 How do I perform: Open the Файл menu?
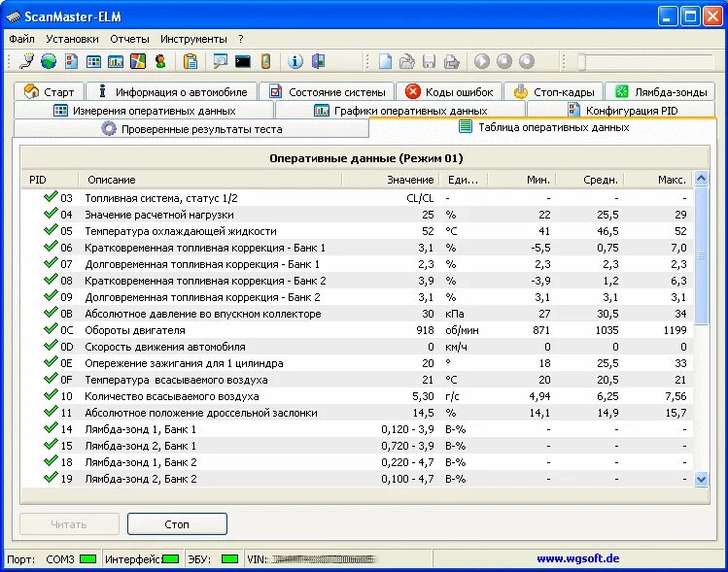pyautogui.click(x=21, y=39)
